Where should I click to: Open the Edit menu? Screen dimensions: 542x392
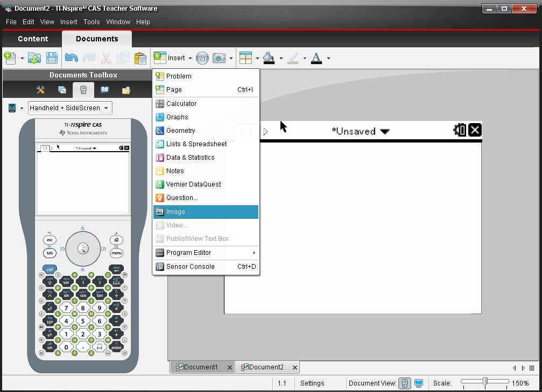coord(29,22)
